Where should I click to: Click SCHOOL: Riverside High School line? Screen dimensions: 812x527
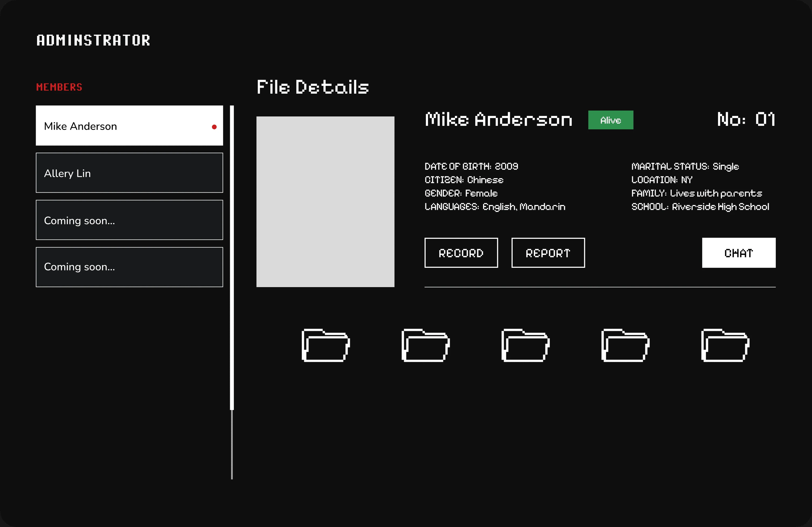[701, 207]
